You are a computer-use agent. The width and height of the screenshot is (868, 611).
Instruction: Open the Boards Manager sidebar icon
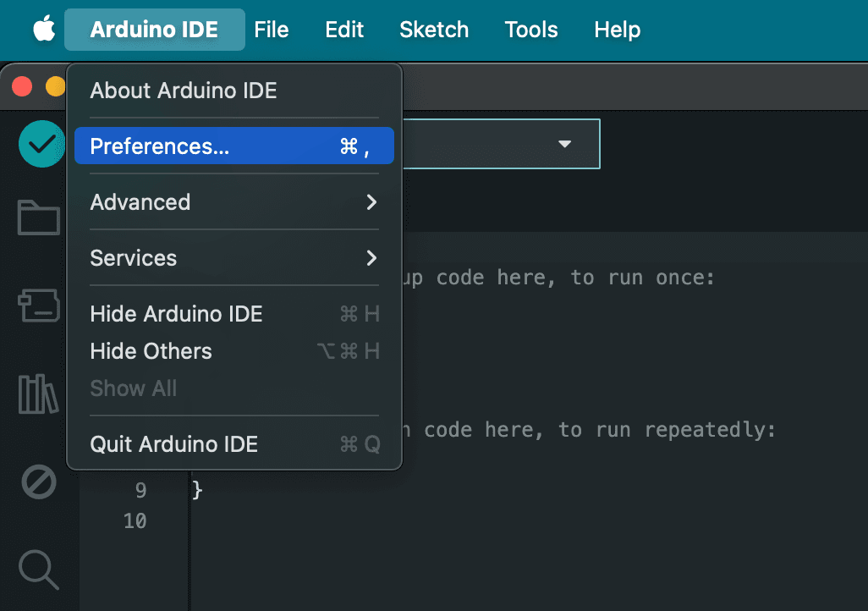(x=39, y=305)
